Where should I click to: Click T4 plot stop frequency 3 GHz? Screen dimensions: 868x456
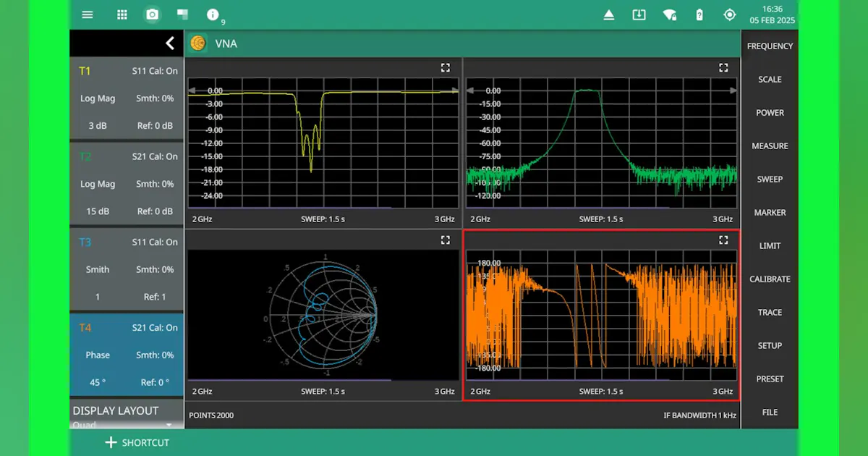pyautogui.click(x=723, y=391)
